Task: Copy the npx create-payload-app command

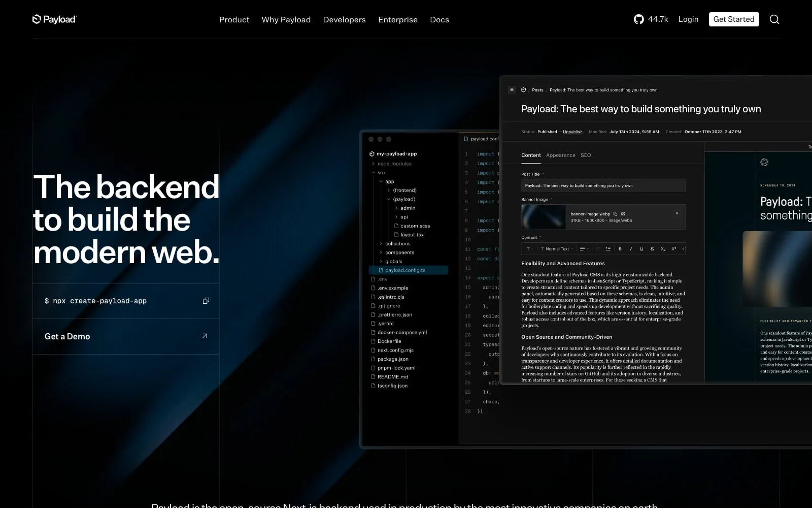Action: click(206, 301)
